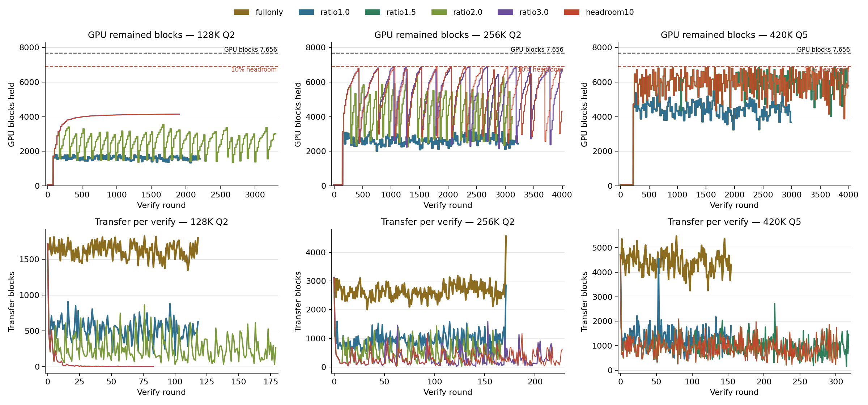Image resolution: width=868 pixels, height=405 pixels.
Task: Click 'GPU blocks held' y-axis label of 420K chart
Action: click(x=584, y=114)
